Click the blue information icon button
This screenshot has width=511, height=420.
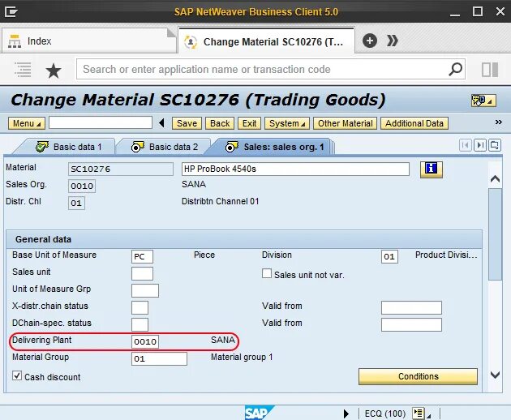pos(432,169)
